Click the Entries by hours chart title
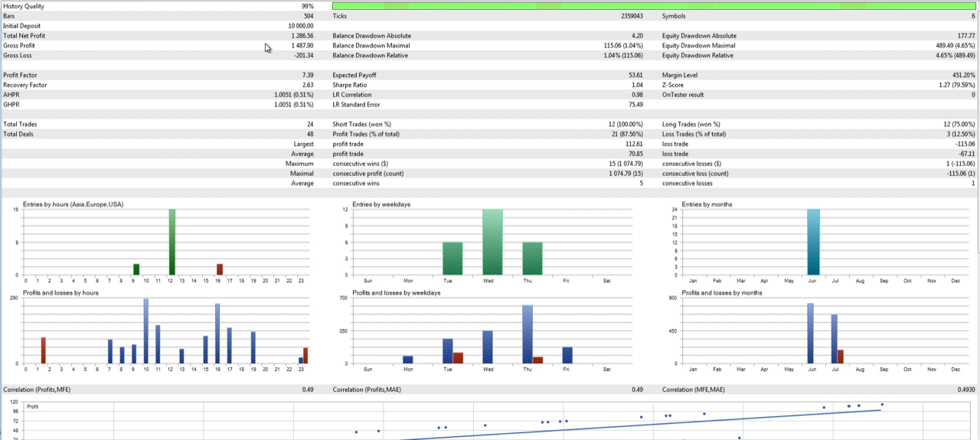Viewport: 980px width, 440px height. 73,204
